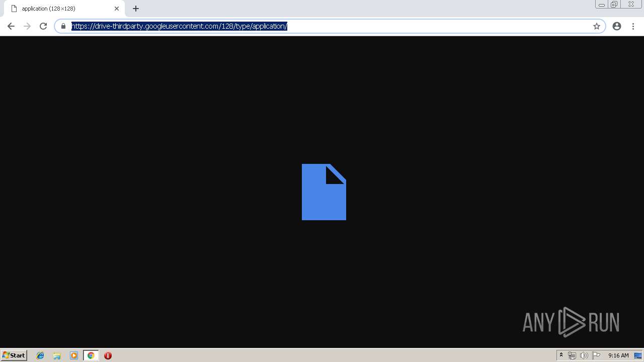This screenshot has width=644, height=362.
Task: Show hidden system tray icons arrow
Action: click(x=561, y=355)
